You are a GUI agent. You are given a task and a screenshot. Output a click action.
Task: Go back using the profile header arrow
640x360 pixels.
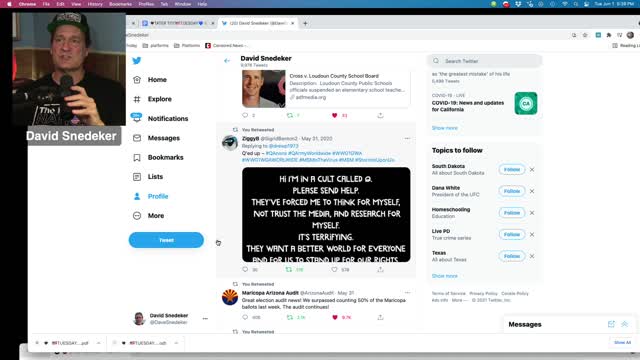tap(227, 61)
